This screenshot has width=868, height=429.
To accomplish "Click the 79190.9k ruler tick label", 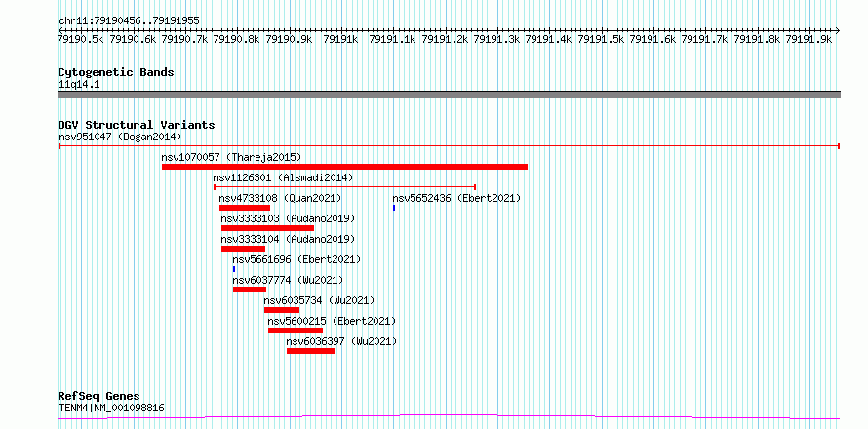I will (x=289, y=39).
